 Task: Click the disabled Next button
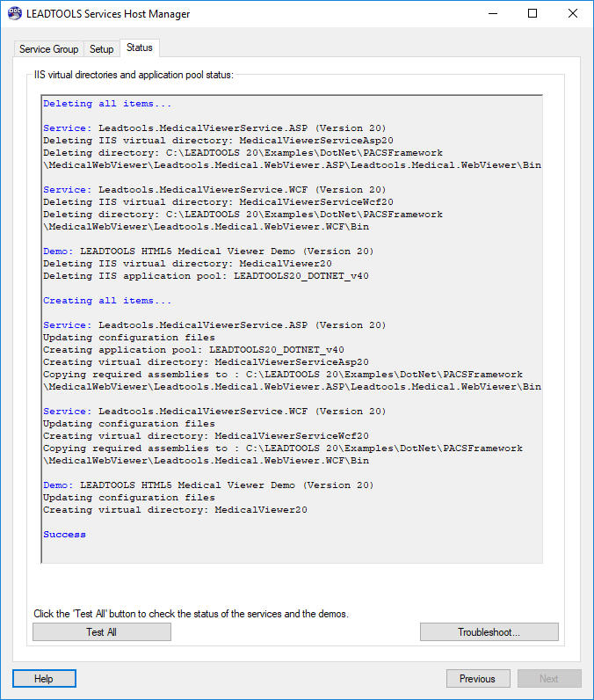(x=549, y=679)
